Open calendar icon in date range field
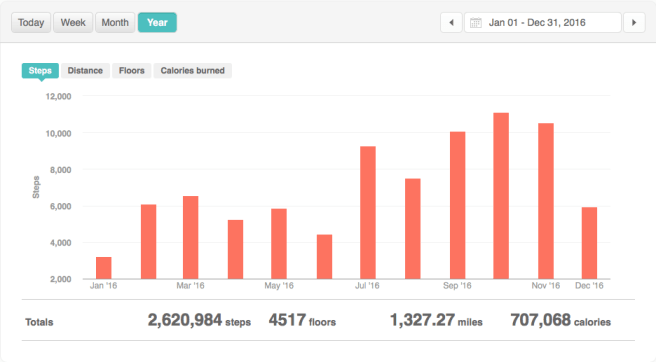This screenshot has height=362, width=656. tap(476, 23)
